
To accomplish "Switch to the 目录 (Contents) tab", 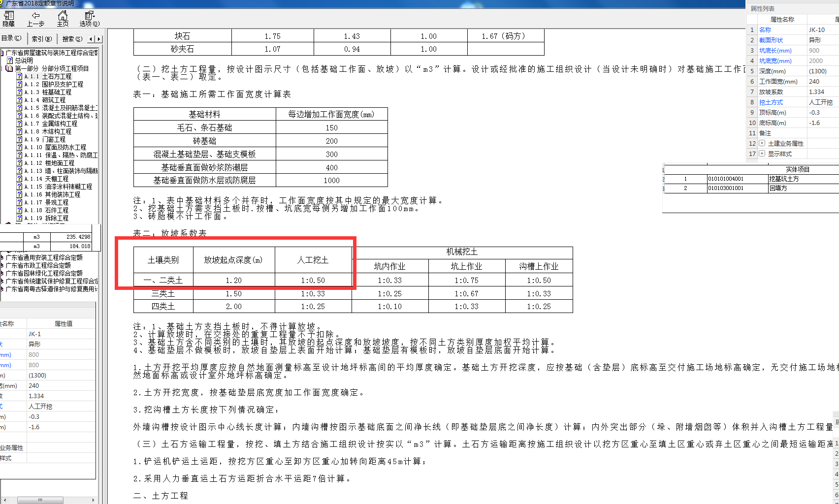I will [12, 38].
